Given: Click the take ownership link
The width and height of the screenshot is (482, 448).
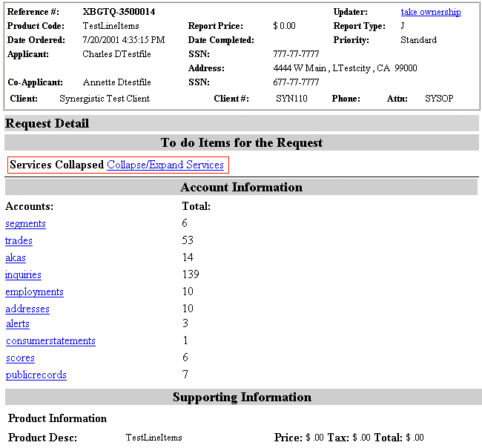Looking at the screenshot, I should pos(430,12).
